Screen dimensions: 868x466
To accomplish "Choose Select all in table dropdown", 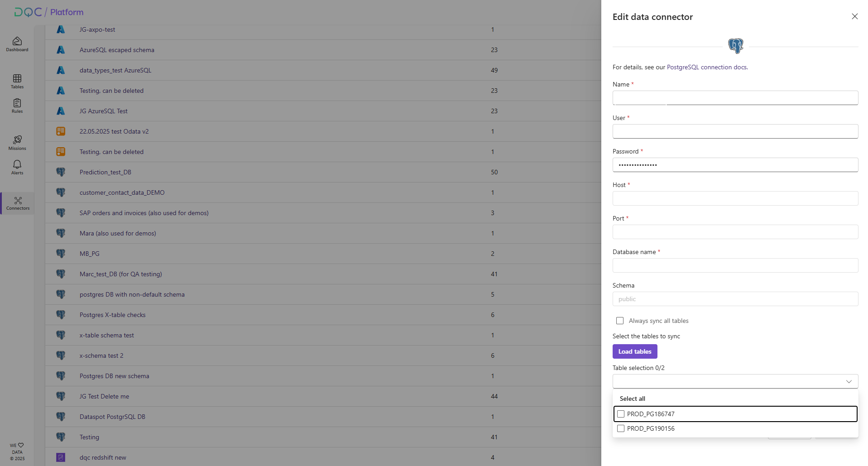I will (632, 399).
